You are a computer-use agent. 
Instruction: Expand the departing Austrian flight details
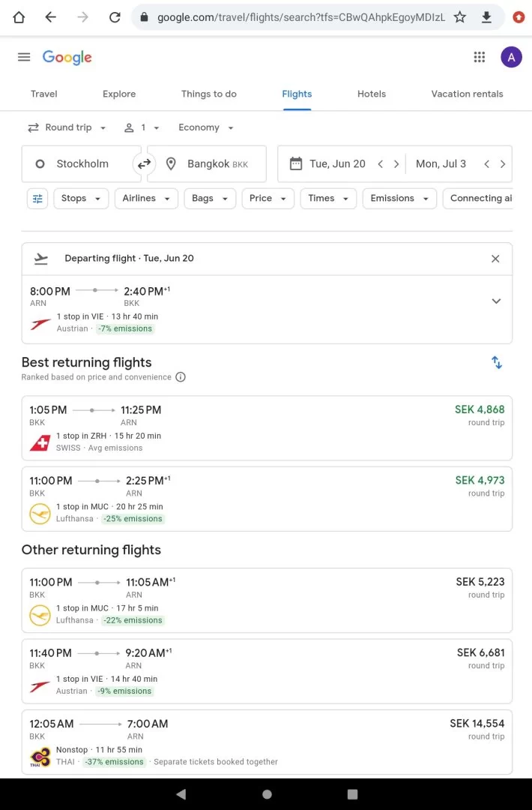495,301
